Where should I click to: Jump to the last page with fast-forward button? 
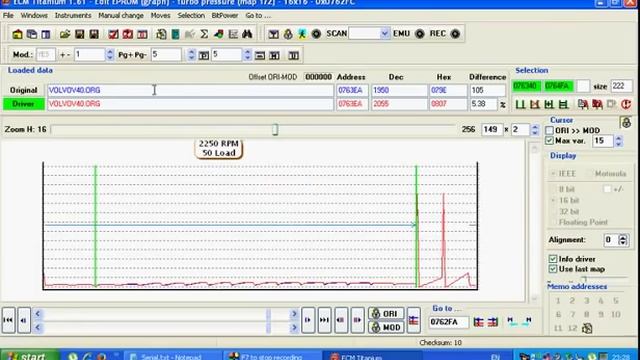click(x=324, y=320)
